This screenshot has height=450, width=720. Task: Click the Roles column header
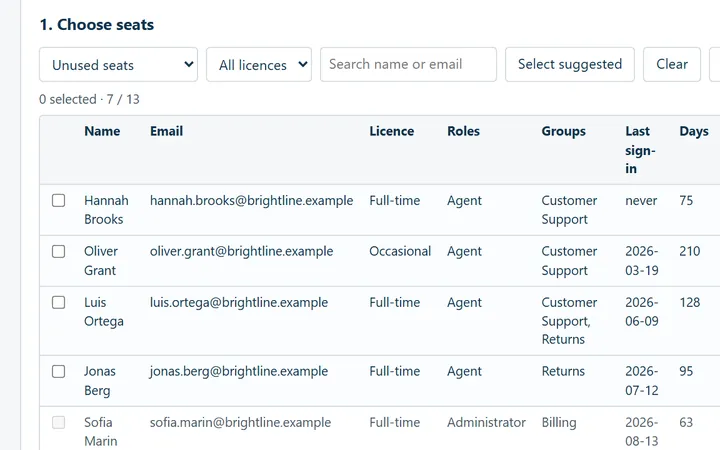point(463,131)
